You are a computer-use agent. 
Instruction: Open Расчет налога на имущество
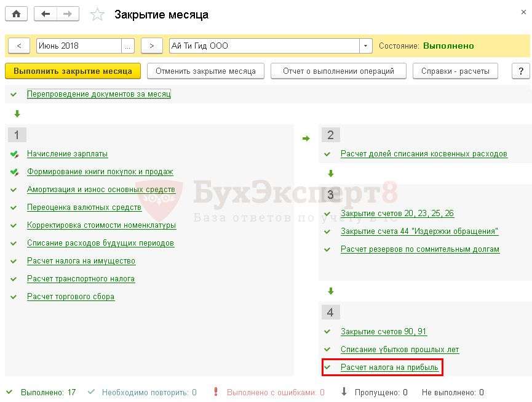point(81,261)
